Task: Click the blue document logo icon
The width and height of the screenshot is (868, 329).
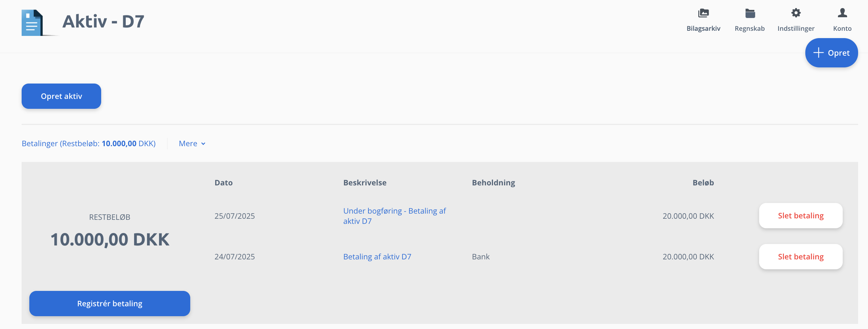Action: (33, 23)
